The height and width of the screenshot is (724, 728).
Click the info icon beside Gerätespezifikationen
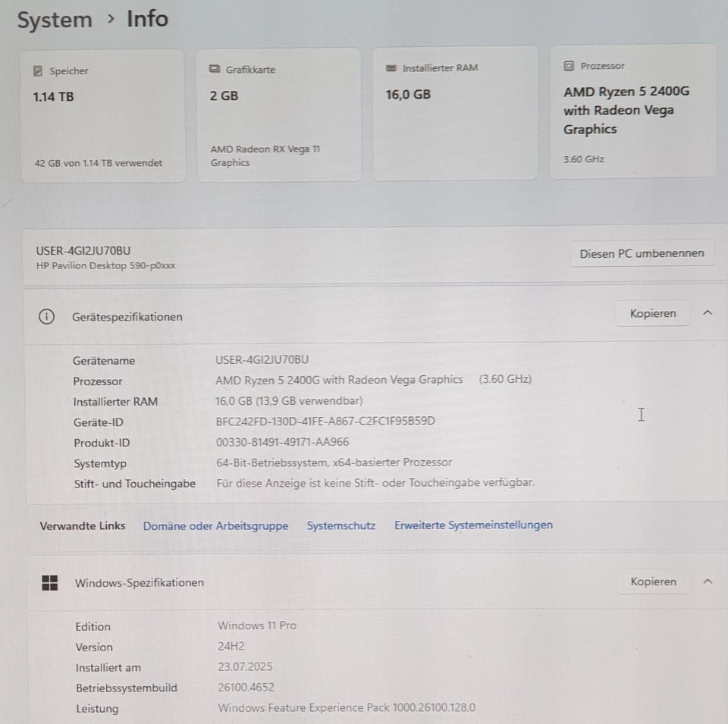tap(46, 317)
